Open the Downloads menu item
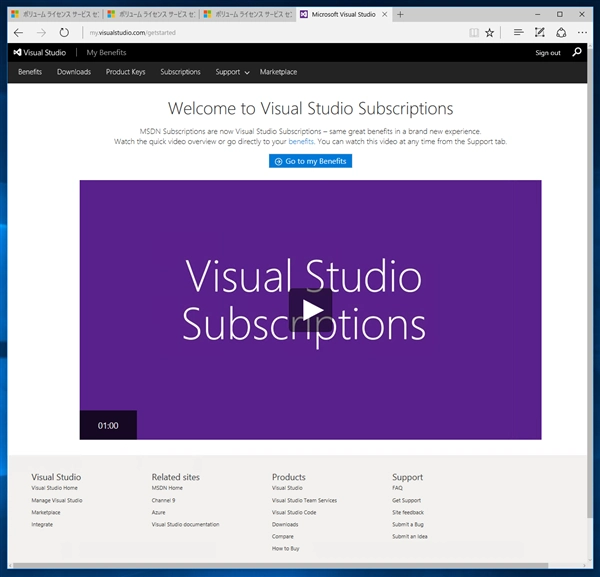Viewport: 600px width, 577px height. coord(74,72)
